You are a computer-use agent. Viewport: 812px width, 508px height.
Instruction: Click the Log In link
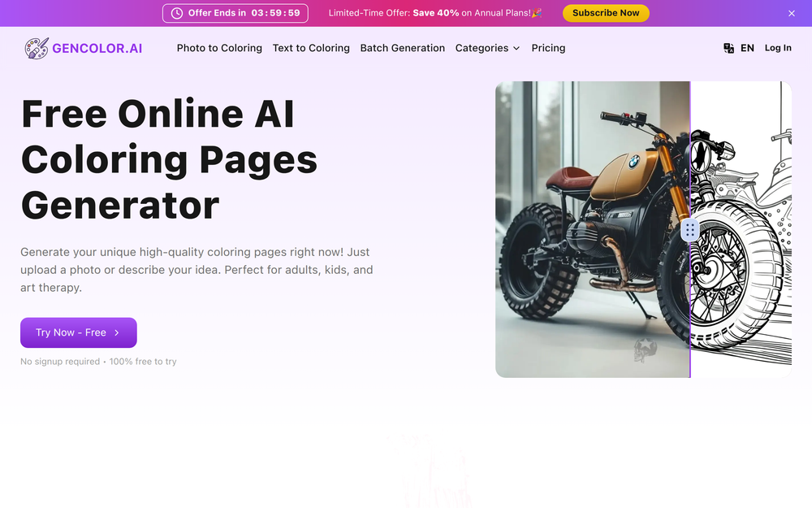778,48
